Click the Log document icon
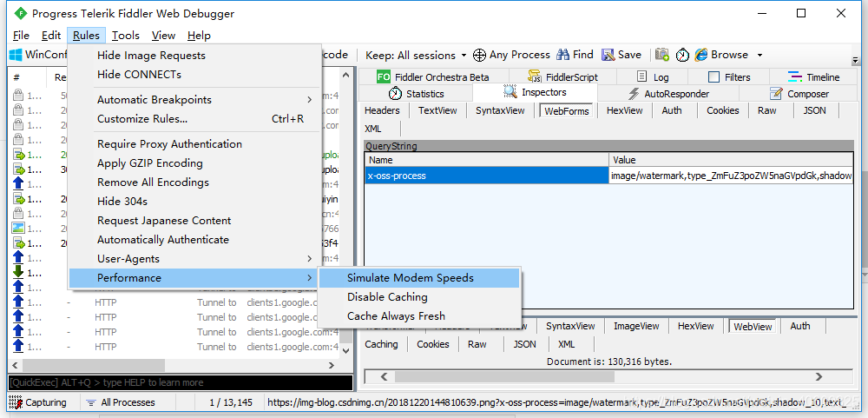 tap(642, 76)
